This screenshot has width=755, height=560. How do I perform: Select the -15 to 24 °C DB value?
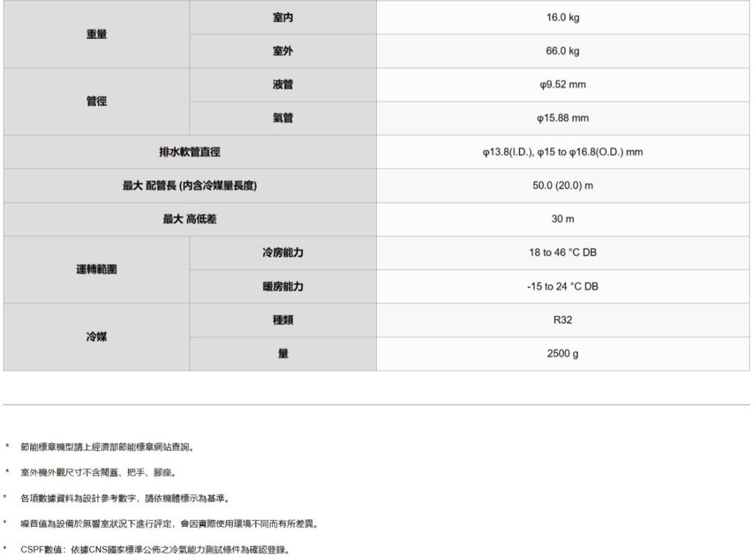tap(563, 287)
